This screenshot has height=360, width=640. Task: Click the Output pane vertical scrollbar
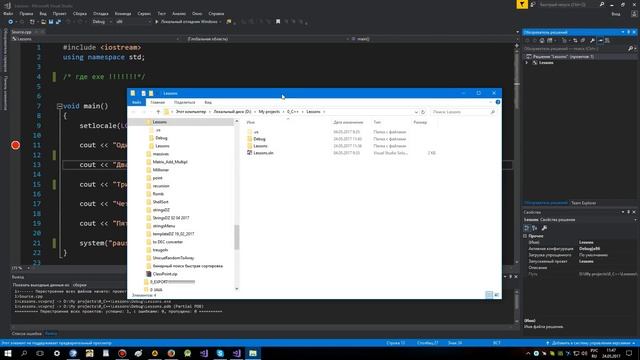coord(517,305)
